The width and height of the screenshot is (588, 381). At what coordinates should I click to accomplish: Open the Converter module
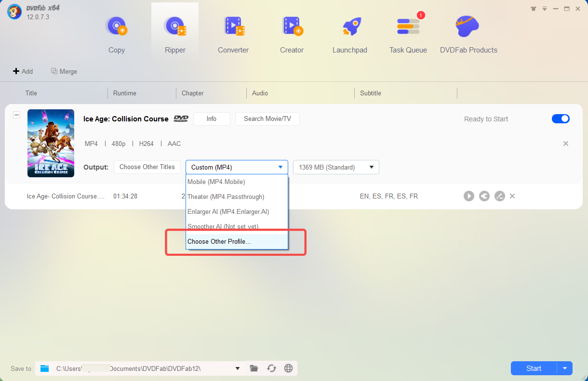click(x=233, y=34)
